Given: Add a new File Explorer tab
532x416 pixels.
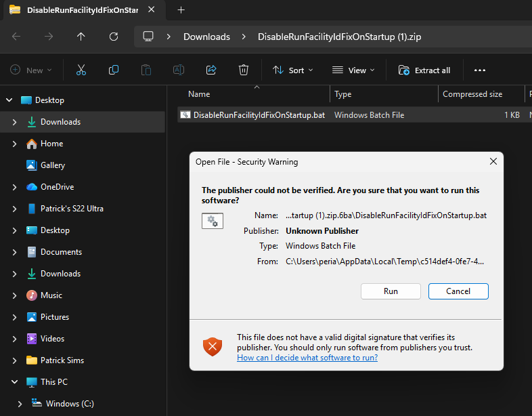Looking at the screenshot, I should [x=181, y=10].
